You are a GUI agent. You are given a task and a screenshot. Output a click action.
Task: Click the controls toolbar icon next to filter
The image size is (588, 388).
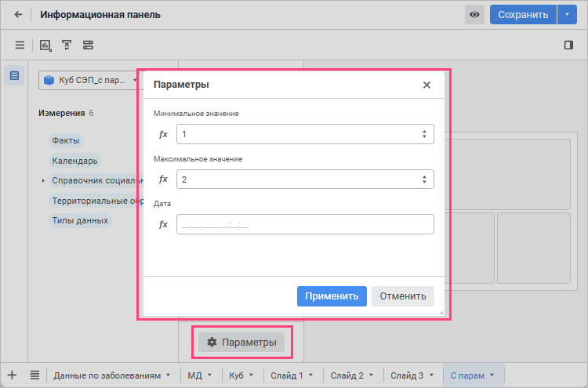coord(88,45)
